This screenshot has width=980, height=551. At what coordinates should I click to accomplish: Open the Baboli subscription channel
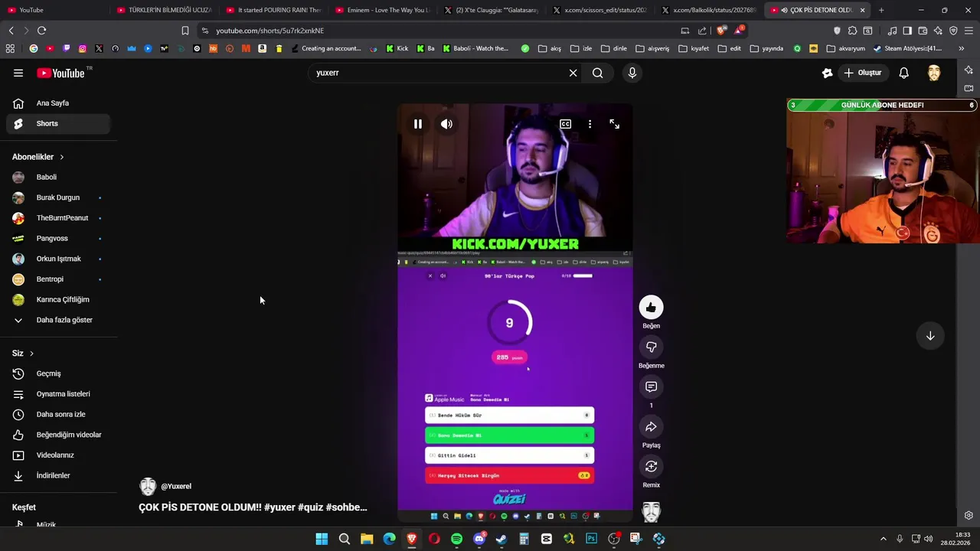tap(59, 178)
